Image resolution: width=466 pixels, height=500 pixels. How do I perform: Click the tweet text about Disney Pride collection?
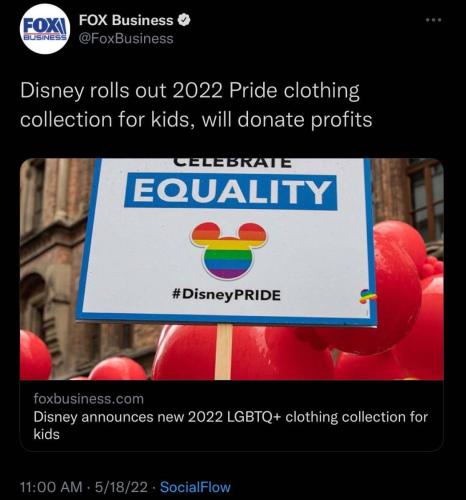tap(196, 105)
